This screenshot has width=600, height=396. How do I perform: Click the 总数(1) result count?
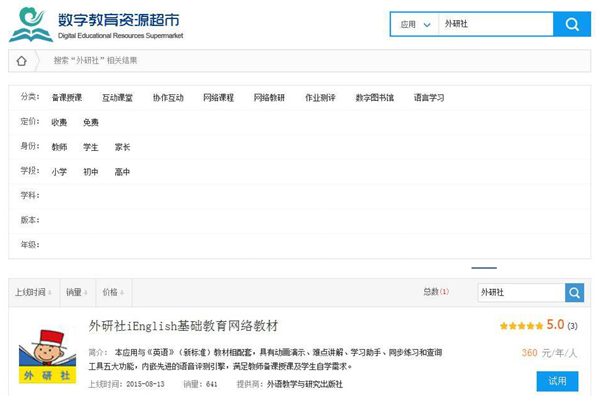[436, 292]
